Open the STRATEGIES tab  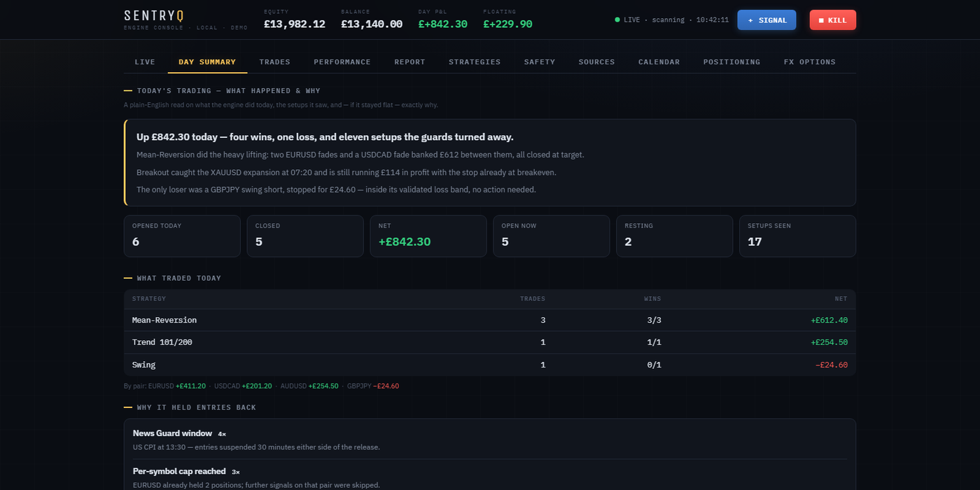coord(475,62)
